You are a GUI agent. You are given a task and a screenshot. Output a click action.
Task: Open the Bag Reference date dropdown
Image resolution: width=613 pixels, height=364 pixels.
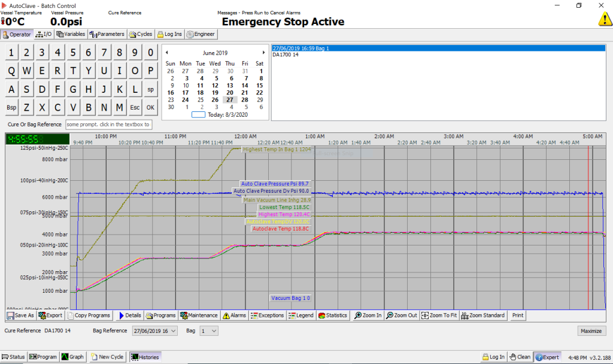click(x=173, y=330)
